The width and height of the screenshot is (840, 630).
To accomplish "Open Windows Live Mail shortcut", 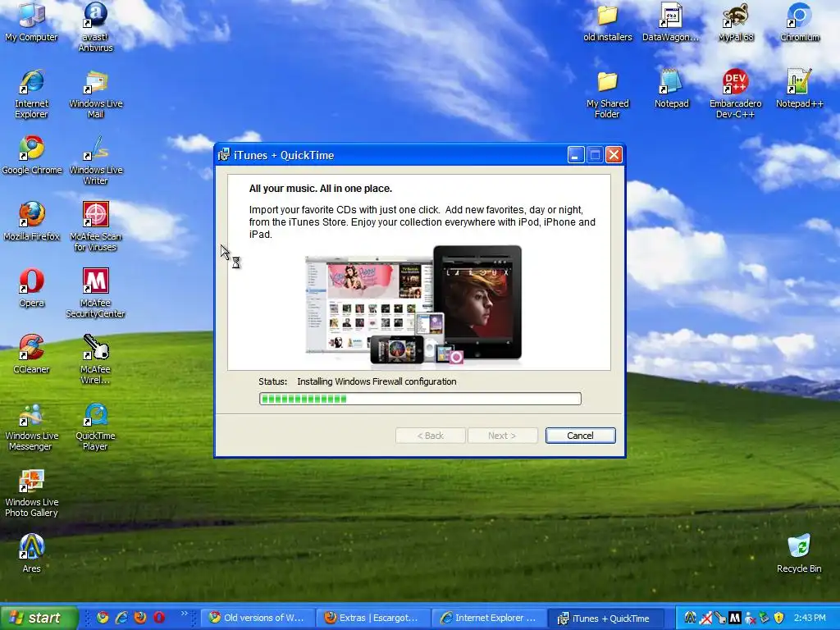I will (x=95, y=94).
